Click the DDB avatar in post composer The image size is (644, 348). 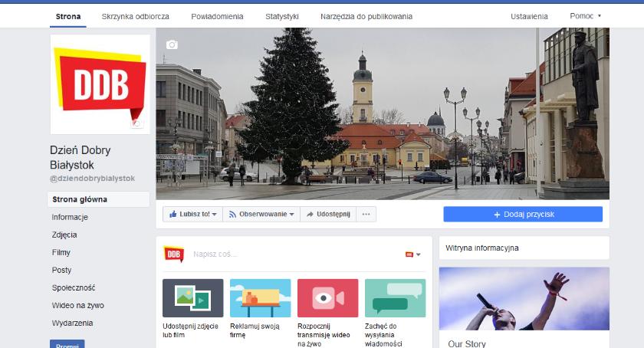(x=172, y=254)
